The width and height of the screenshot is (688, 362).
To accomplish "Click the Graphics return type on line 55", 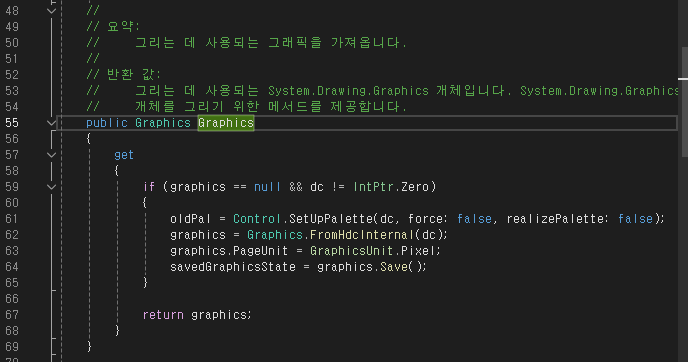I will click(x=163, y=123).
